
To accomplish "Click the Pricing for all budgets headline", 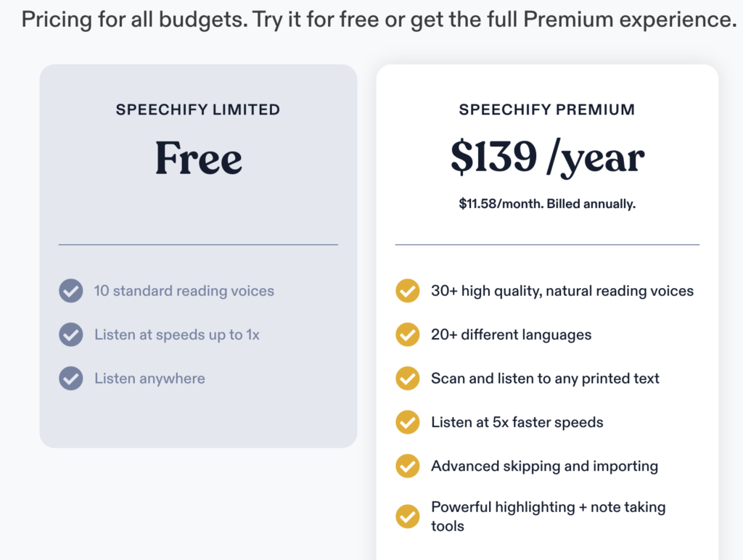I will pyautogui.click(x=379, y=20).
